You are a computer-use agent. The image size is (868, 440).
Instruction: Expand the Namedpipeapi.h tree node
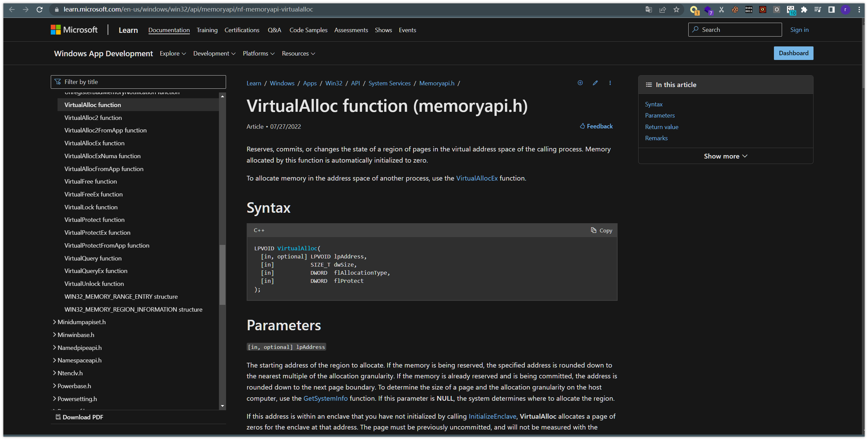[x=54, y=348]
